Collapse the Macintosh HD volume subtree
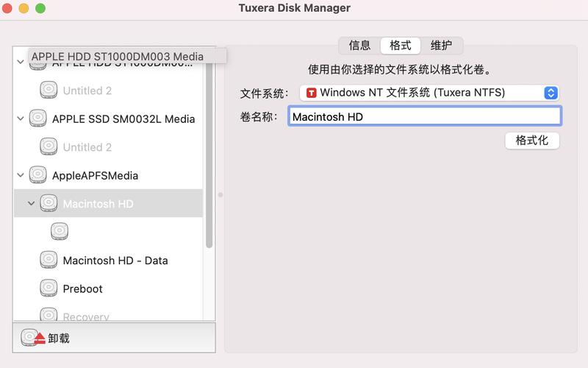588x368 pixels. coord(31,204)
